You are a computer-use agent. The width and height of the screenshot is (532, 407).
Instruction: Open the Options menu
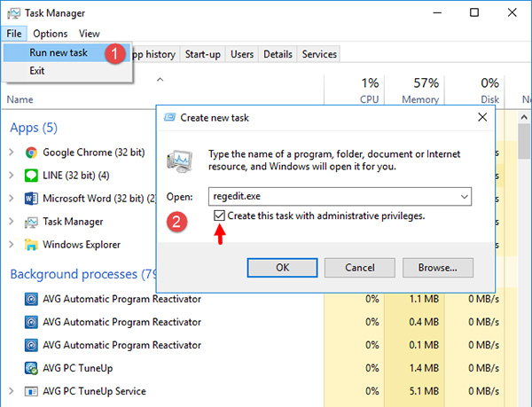click(51, 34)
